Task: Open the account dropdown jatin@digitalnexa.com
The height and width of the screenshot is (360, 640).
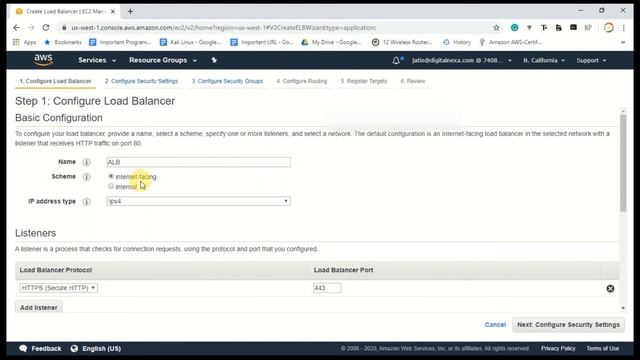Action: (x=461, y=60)
